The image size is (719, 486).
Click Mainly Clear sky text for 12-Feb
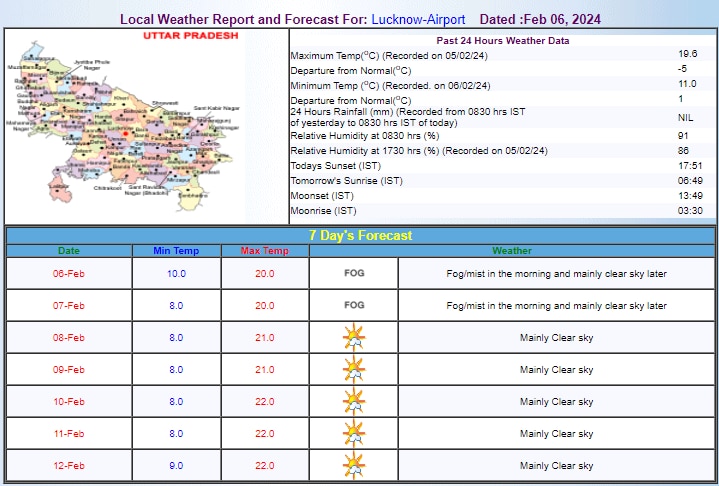[x=556, y=466]
